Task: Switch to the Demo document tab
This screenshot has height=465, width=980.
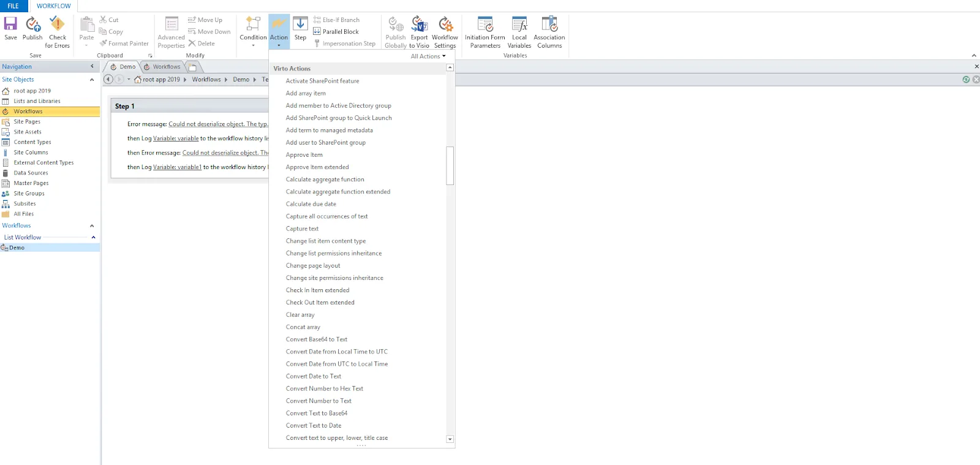Action: pyautogui.click(x=123, y=67)
